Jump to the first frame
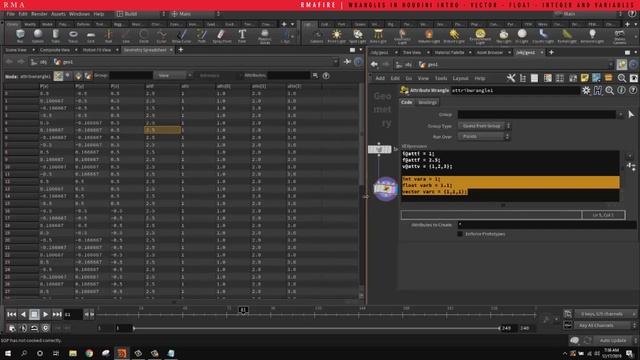 pyautogui.click(x=11, y=314)
